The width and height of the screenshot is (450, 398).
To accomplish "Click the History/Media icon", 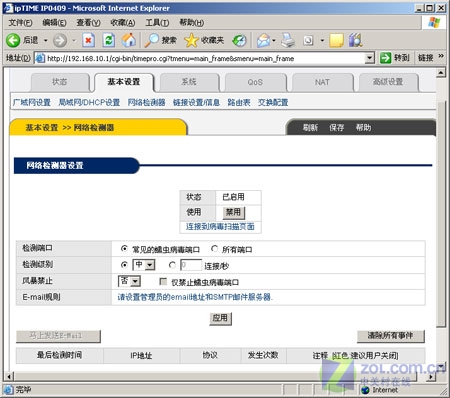I will (239, 41).
